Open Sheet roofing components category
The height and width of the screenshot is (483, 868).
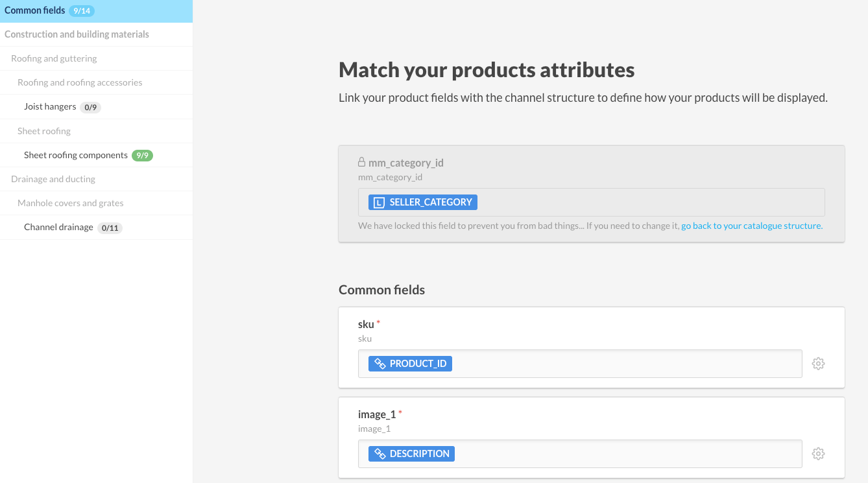76,156
